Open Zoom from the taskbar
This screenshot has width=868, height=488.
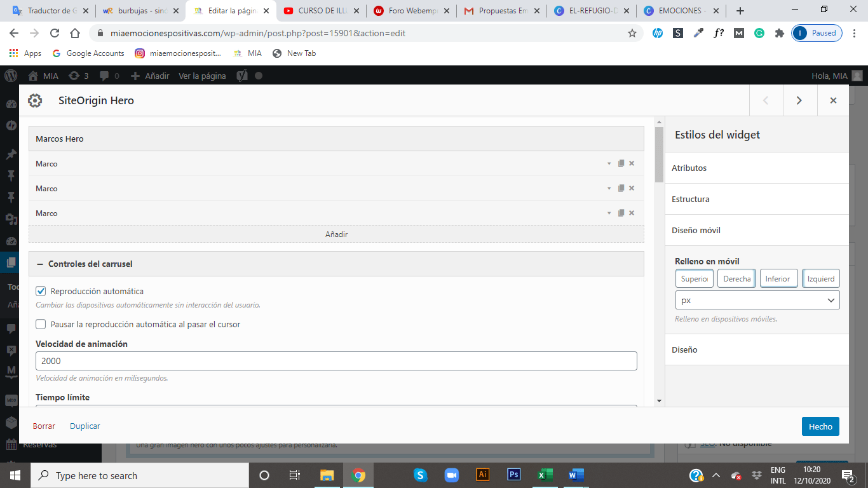(x=452, y=475)
